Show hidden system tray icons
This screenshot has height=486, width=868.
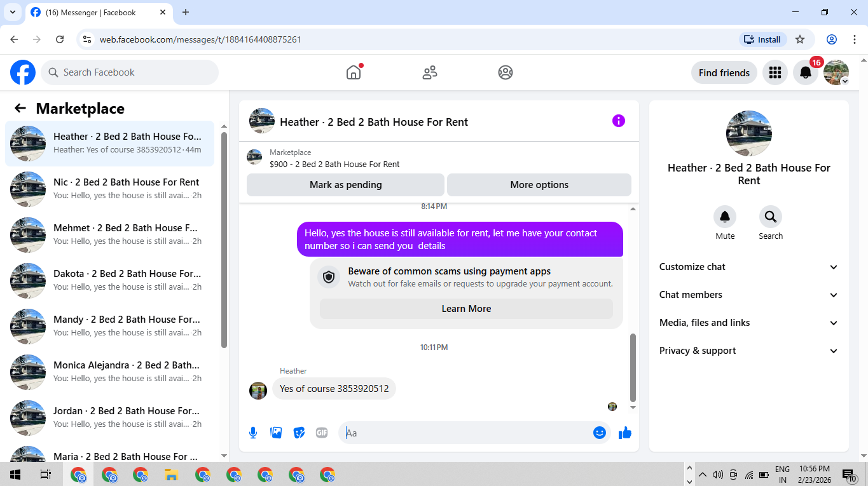coord(702,475)
